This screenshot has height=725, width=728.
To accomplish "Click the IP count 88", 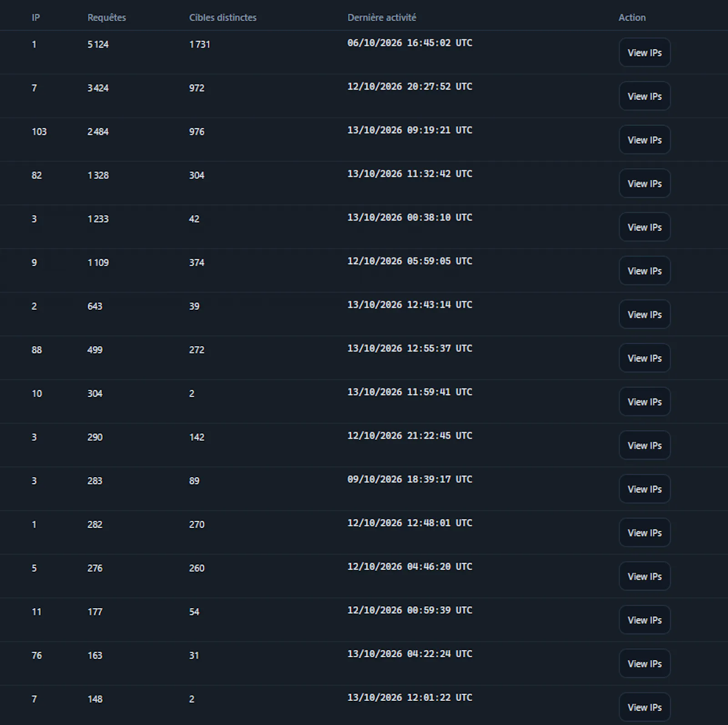I will (x=36, y=350).
